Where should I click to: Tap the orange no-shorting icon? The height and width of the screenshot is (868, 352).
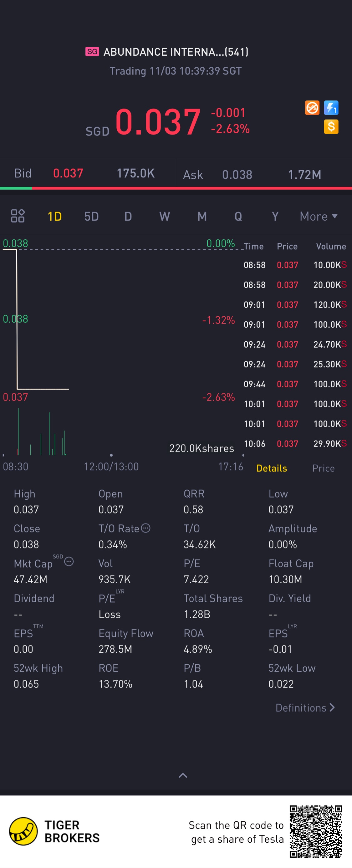pos(312,108)
